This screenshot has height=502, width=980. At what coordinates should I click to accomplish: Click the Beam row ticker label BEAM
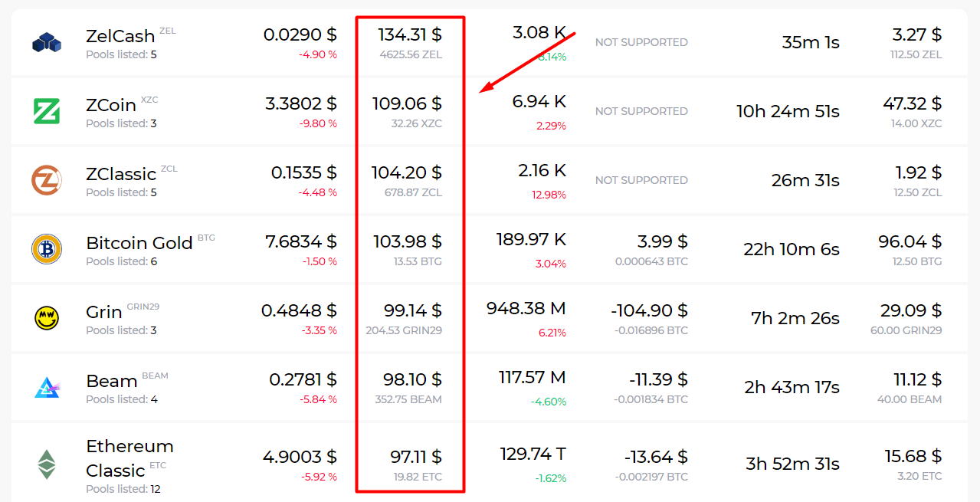[155, 375]
